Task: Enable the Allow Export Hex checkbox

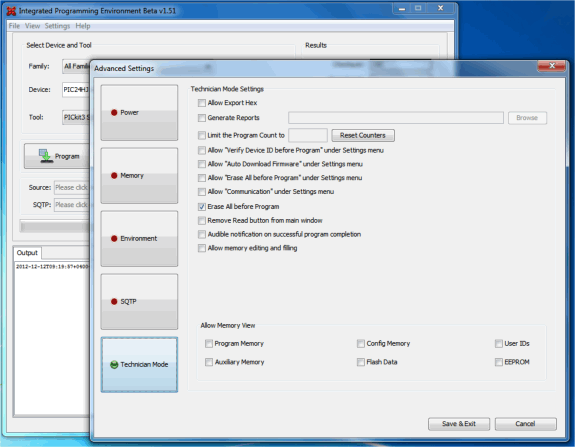Action: [x=202, y=103]
